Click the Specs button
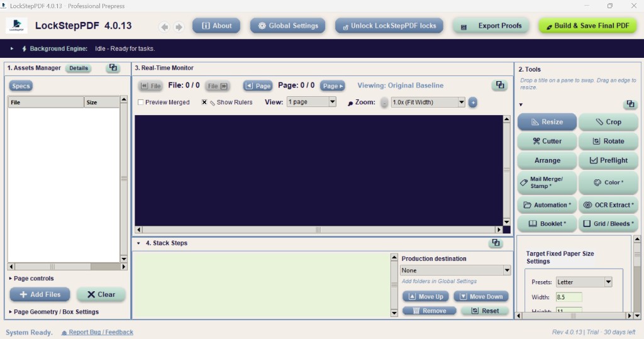The height and width of the screenshot is (339, 644). (x=21, y=86)
